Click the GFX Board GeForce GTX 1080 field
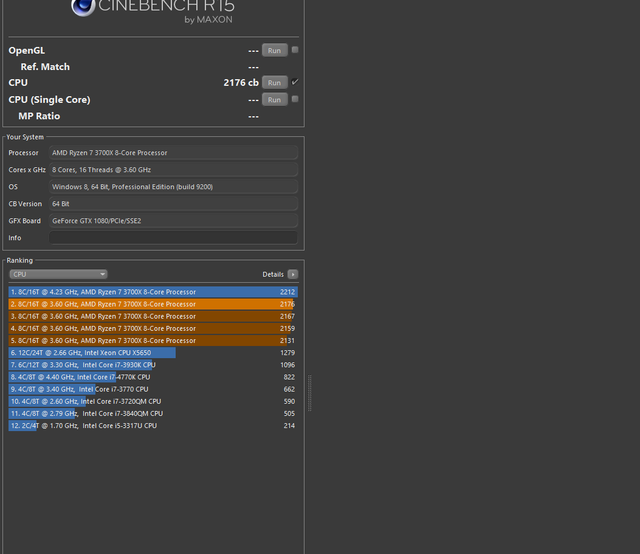The width and height of the screenshot is (640, 554). [x=173, y=221]
